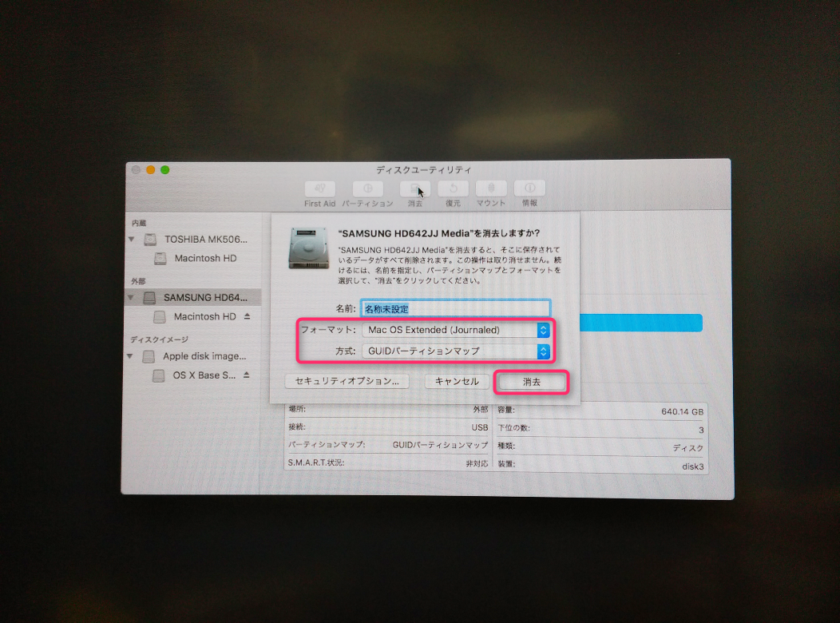Click the restore (復元) toolbar icon
This screenshot has height=623, width=840.
[x=453, y=189]
